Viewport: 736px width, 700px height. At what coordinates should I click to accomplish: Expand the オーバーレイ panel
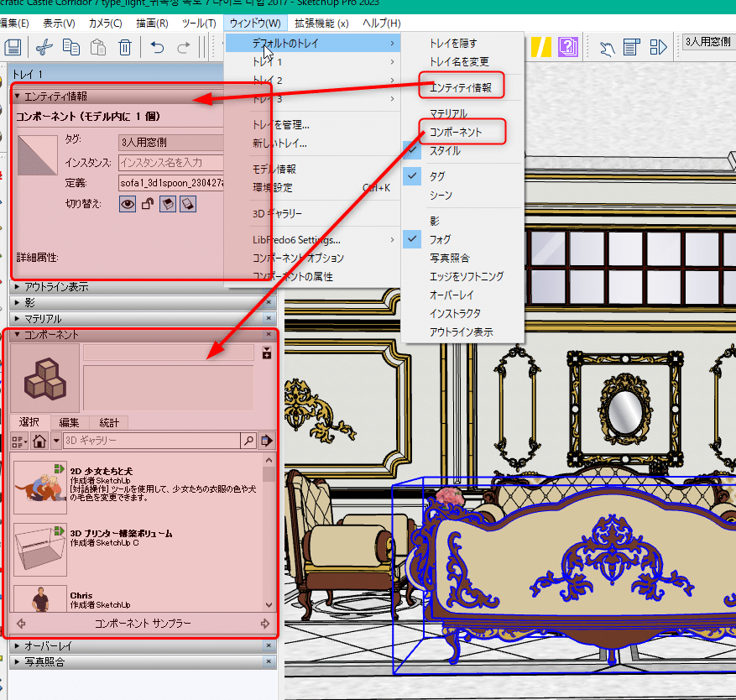click(x=17, y=646)
